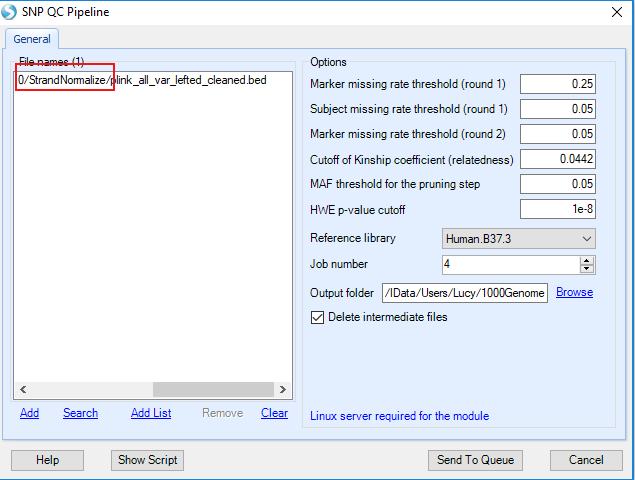635x480 pixels.
Task: Click the SNP QC Pipeline app icon
Action: pos(9,12)
